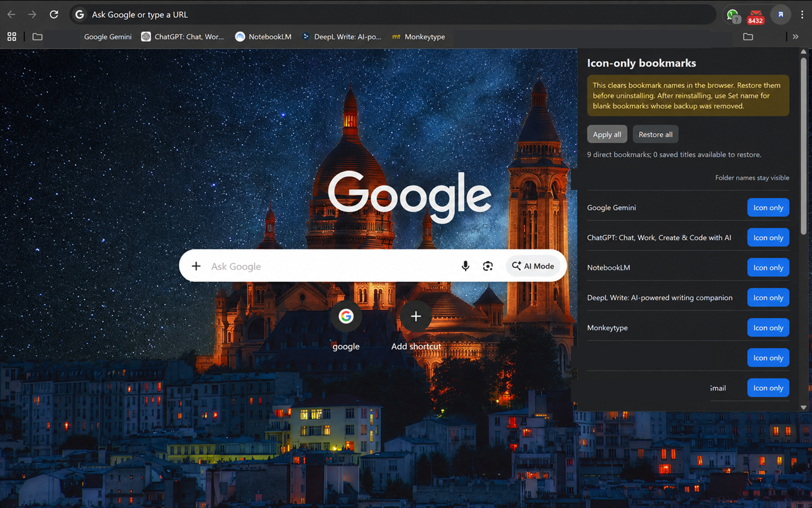Open the folder icon at the right of the bookmarks bar
The width and height of the screenshot is (812, 508).
748,37
